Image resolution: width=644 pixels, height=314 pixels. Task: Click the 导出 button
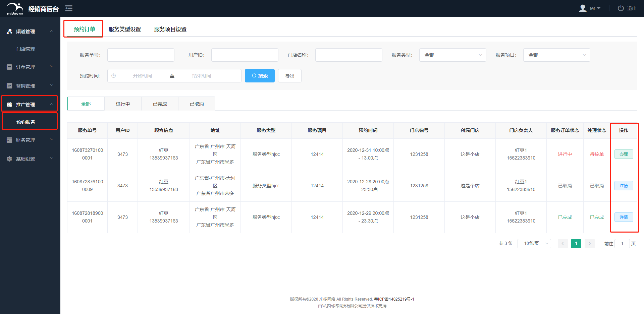290,76
